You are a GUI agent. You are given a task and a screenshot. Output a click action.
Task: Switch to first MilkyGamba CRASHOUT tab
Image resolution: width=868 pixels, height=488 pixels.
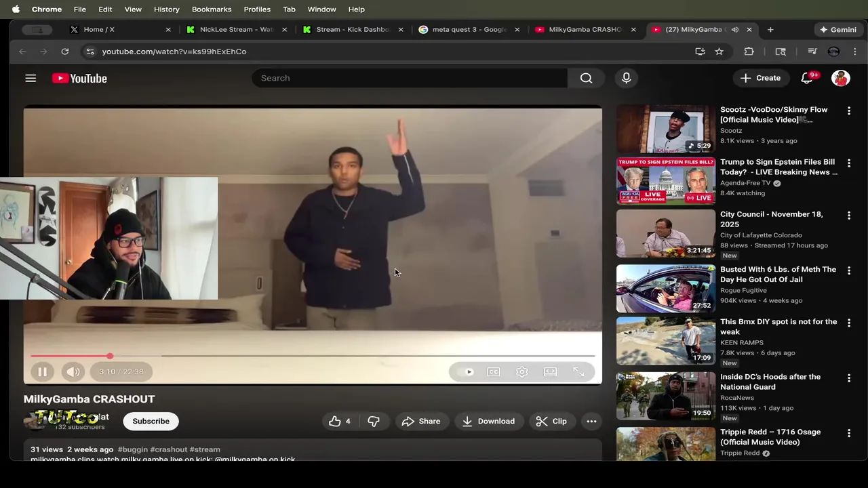click(585, 30)
